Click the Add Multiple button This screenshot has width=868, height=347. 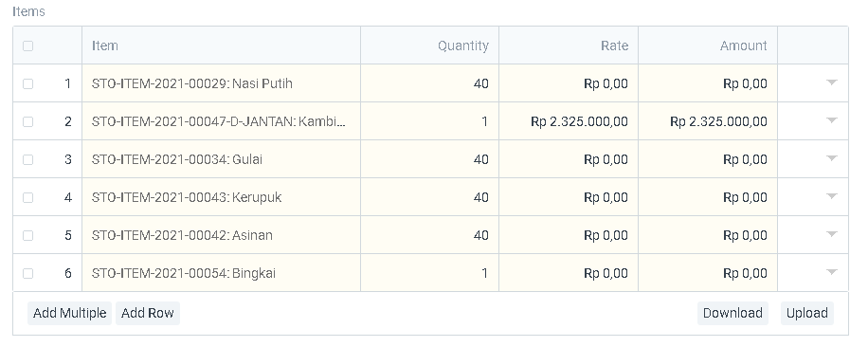click(x=70, y=313)
